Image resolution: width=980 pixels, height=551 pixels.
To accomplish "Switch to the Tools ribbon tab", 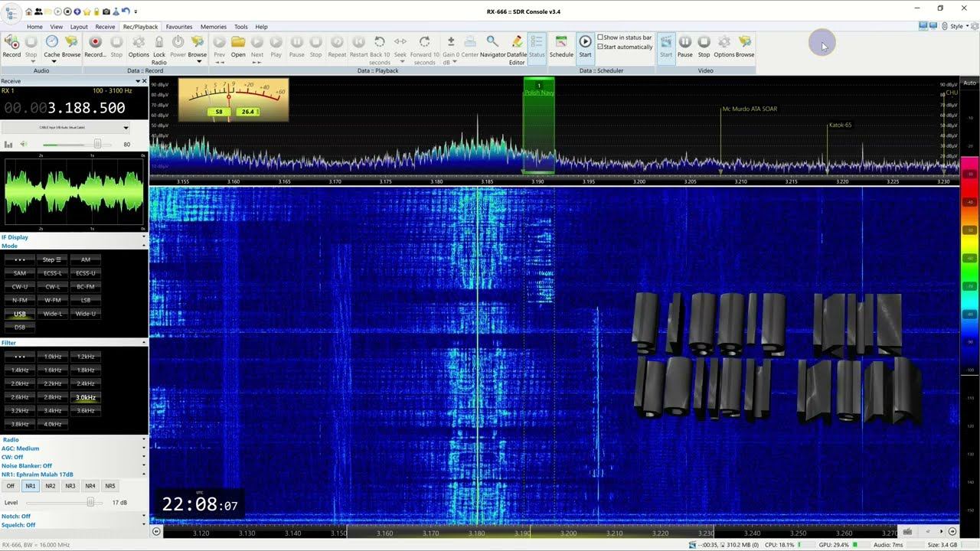I will (241, 27).
